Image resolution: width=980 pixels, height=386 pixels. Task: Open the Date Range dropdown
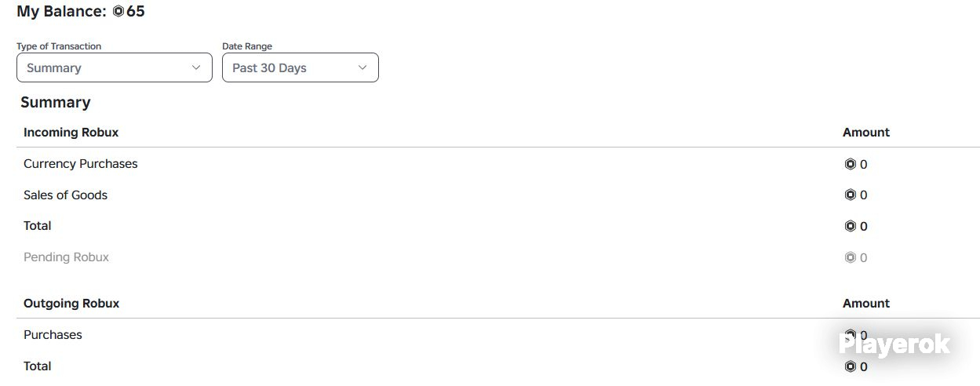pyautogui.click(x=301, y=67)
